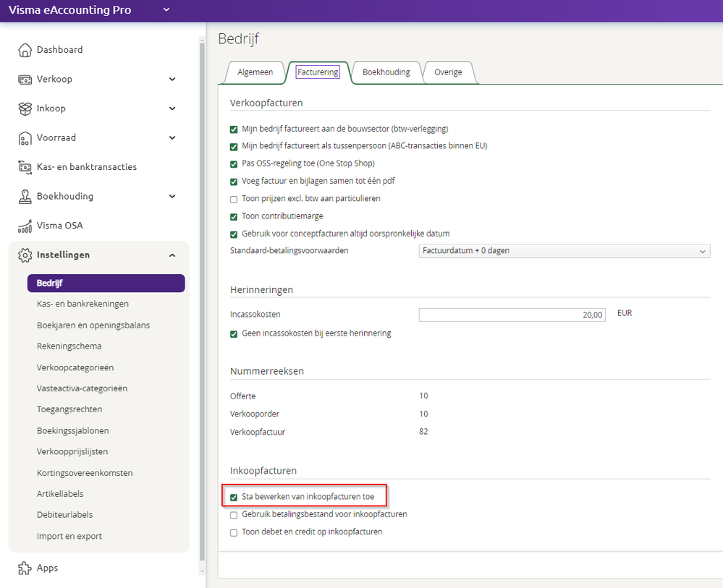723x588 pixels.
Task: Click the Visma OSA chart icon
Action: pyautogui.click(x=25, y=226)
